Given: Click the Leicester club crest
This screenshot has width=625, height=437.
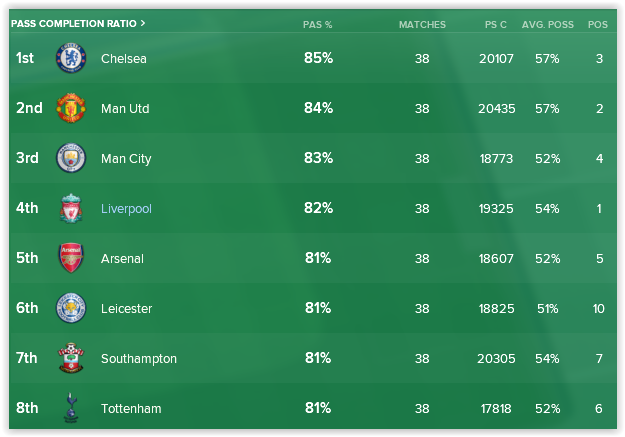Looking at the screenshot, I should pyautogui.click(x=72, y=308).
